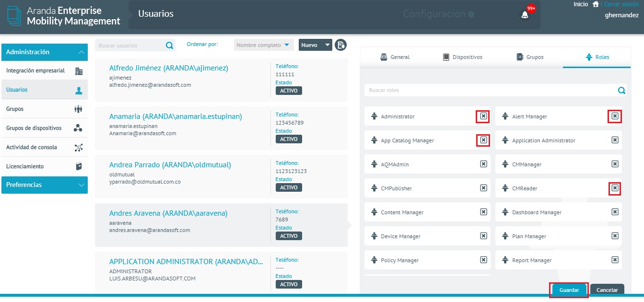Toggle the CMReader role checkbox

(x=615, y=188)
